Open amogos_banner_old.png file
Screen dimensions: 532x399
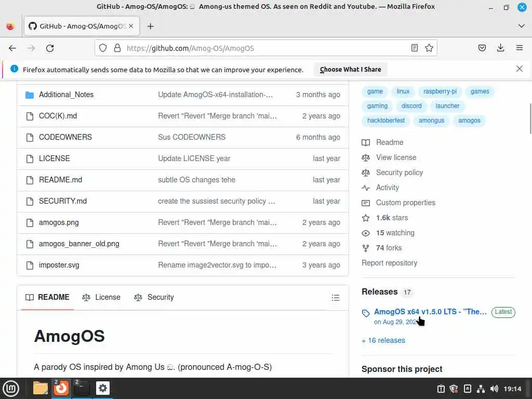tap(79, 244)
